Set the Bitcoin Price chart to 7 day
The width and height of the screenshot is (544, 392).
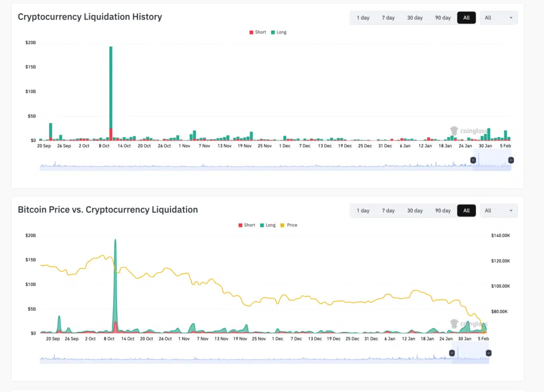click(388, 211)
